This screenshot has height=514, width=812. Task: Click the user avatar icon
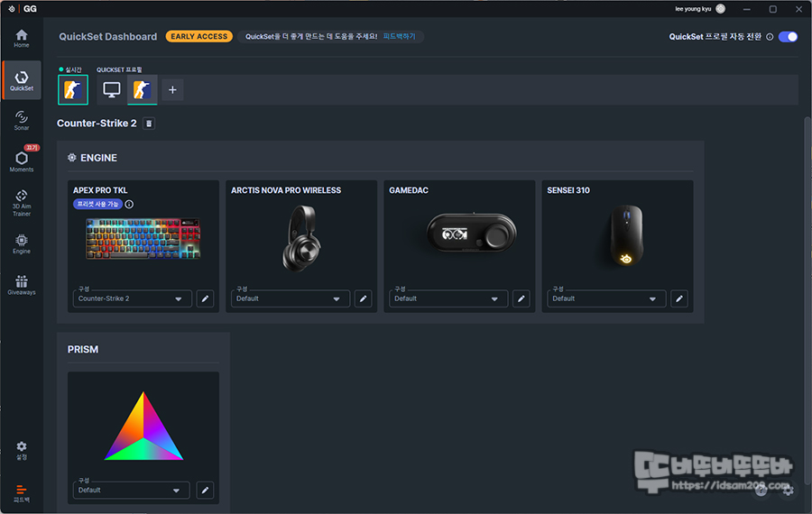click(720, 9)
